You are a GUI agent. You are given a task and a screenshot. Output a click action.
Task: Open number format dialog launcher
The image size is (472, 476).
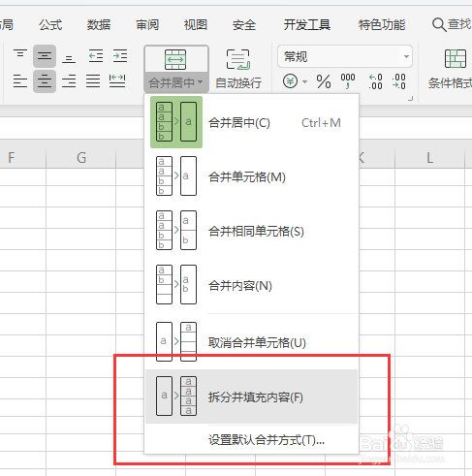coord(410,99)
